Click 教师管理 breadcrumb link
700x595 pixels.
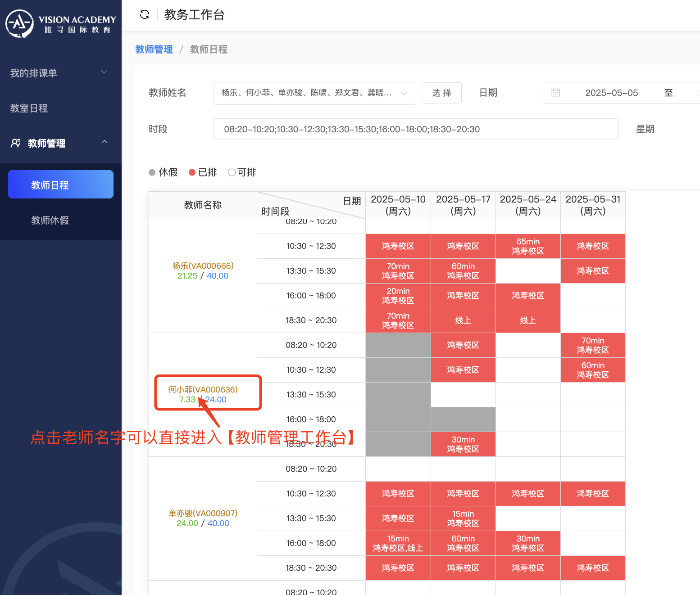coord(154,50)
